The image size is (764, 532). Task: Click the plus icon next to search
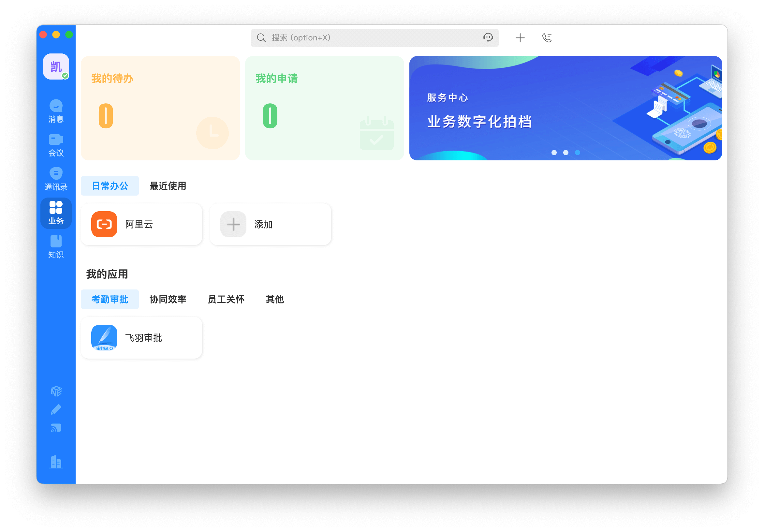[520, 38]
